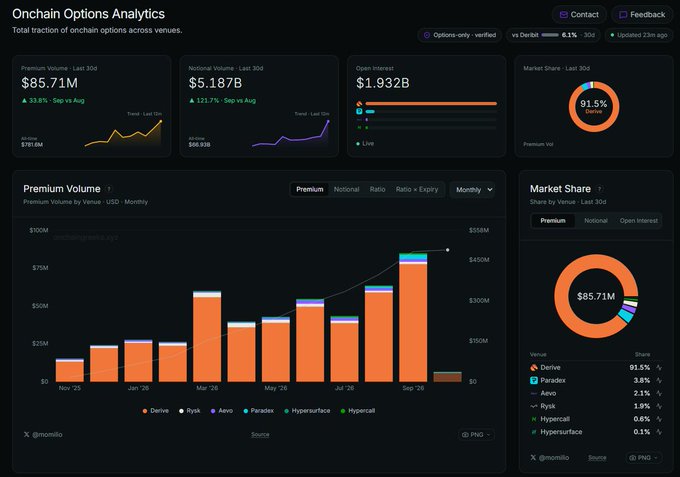This screenshot has height=477, width=680.
Task: Open the trend sparkline icon for Hypersurface row
Action: (659, 432)
